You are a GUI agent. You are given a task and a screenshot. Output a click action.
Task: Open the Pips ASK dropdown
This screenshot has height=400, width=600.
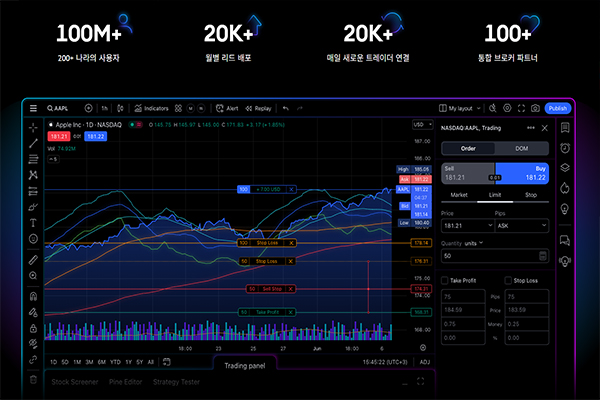520,227
